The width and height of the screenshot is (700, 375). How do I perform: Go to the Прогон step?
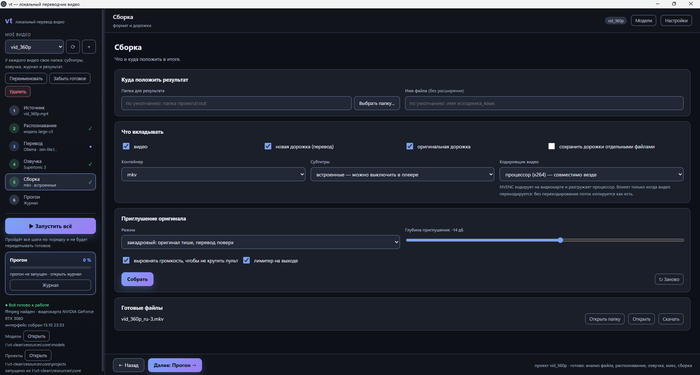pos(50,200)
